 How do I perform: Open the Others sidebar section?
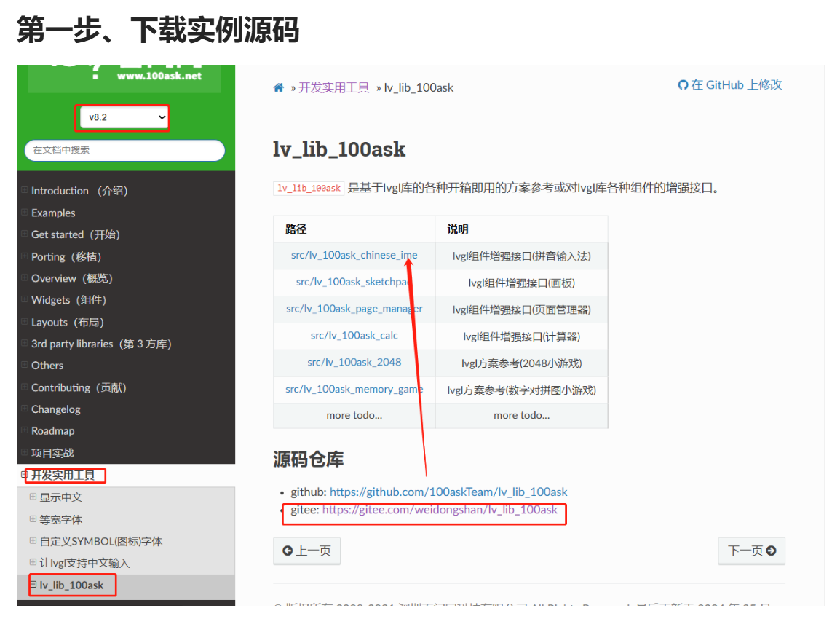tap(47, 366)
